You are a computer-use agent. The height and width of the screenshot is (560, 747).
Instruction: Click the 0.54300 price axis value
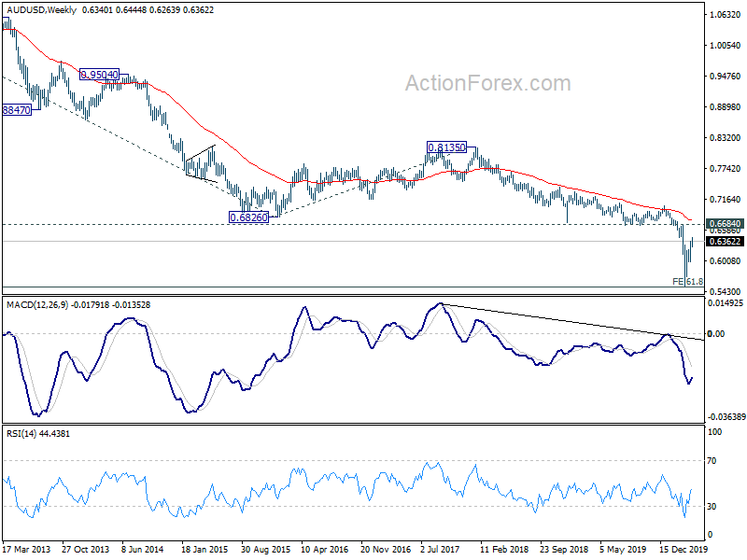coord(726,291)
